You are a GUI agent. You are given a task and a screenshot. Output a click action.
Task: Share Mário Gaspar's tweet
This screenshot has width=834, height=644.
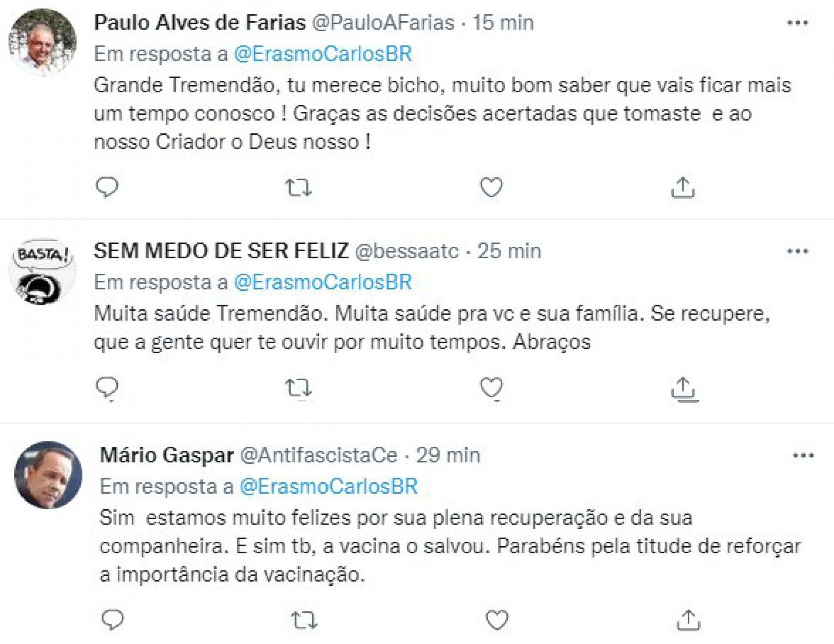pos(688,620)
